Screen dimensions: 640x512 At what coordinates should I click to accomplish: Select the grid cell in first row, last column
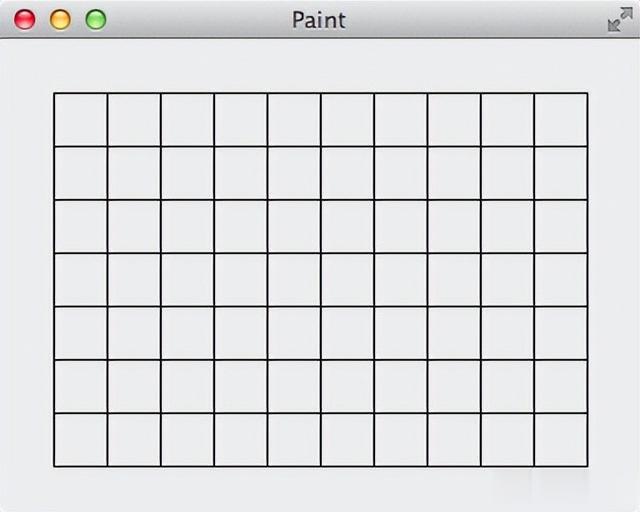[x=561, y=120]
